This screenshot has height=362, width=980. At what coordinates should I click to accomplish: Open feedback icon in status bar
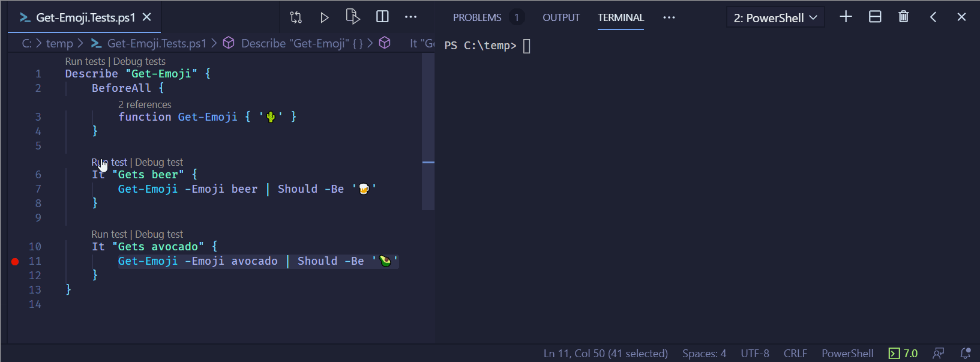pos(939,353)
